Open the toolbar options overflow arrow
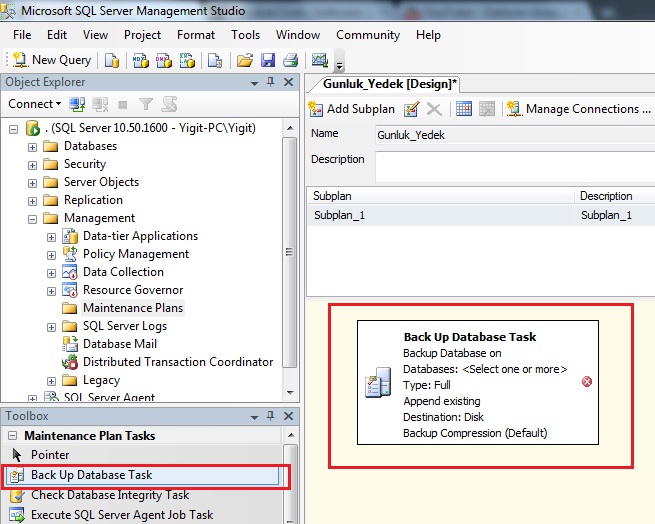This screenshot has width=655, height=524. pos(339,65)
